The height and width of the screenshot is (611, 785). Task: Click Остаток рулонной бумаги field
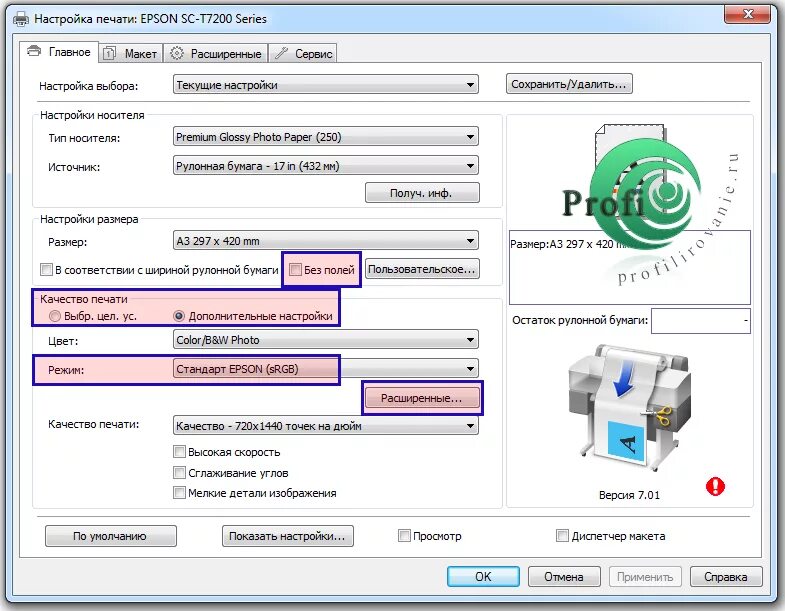coord(700,321)
